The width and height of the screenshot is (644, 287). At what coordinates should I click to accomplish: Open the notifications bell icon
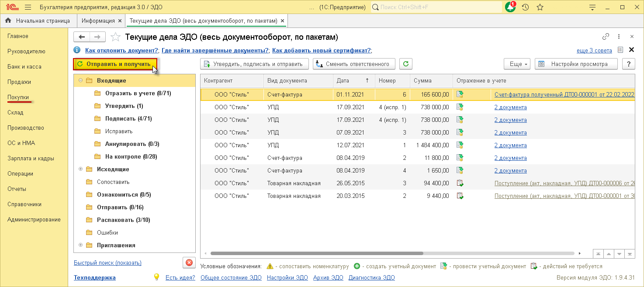click(510, 7)
